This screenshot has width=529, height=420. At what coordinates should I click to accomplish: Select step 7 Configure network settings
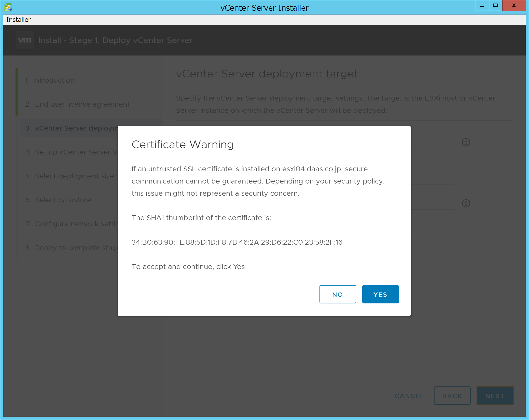pos(71,224)
